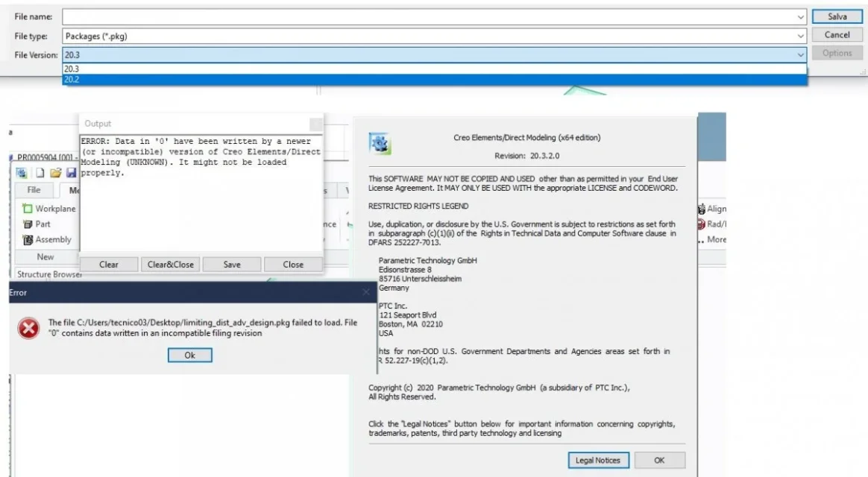Close the Output window with X button
This screenshot has height=477, width=868.
pyautogui.click(x=316, y=124)
